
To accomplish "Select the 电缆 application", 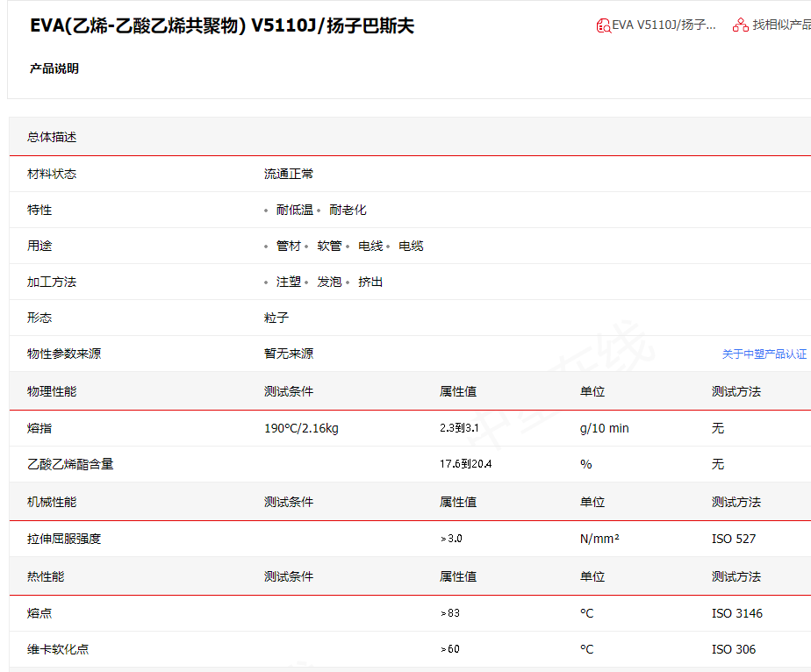I will coord(411,246).
